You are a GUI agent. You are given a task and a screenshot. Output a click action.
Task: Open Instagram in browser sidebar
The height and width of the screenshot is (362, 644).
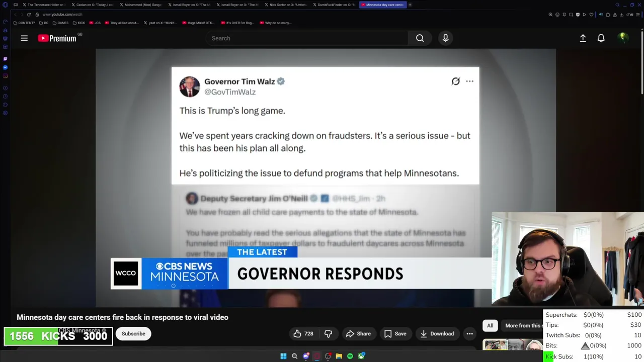point(5,76)
